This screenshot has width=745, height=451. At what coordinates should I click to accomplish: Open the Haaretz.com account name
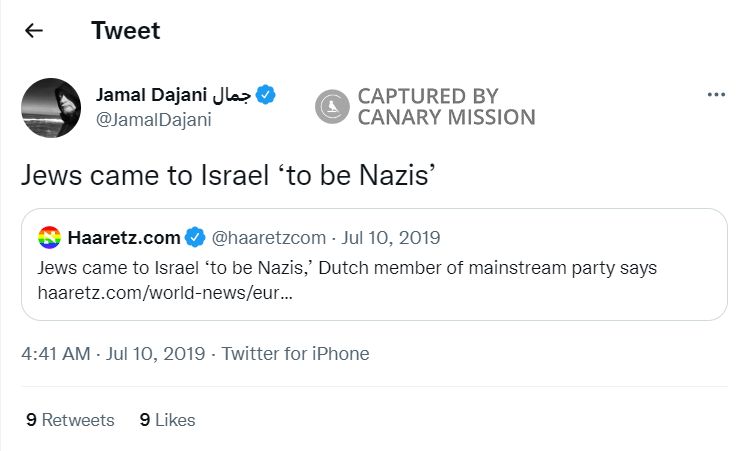coord(124,238)
